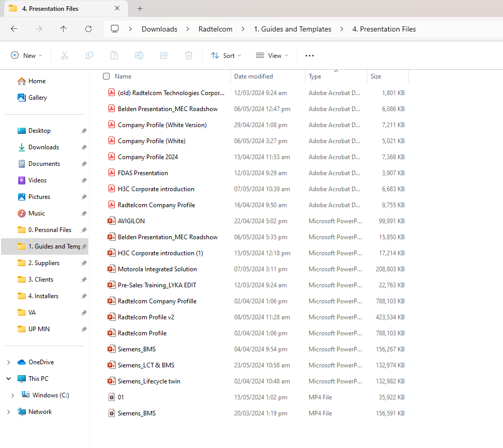Select Siemens_Lifecycle twin file
The width and height of the screenshot is (503, 448).
coord(149,381)
